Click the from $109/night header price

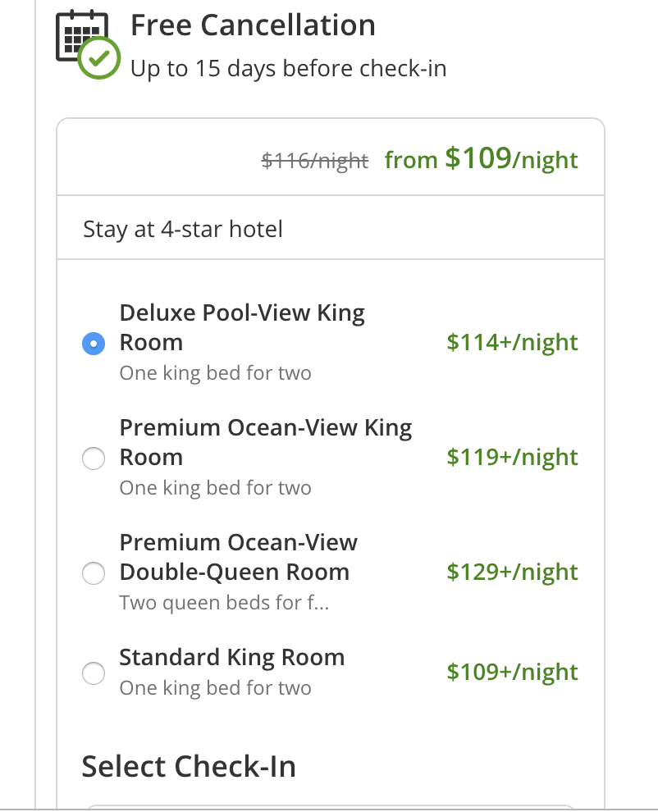click(x=482, y=159)
